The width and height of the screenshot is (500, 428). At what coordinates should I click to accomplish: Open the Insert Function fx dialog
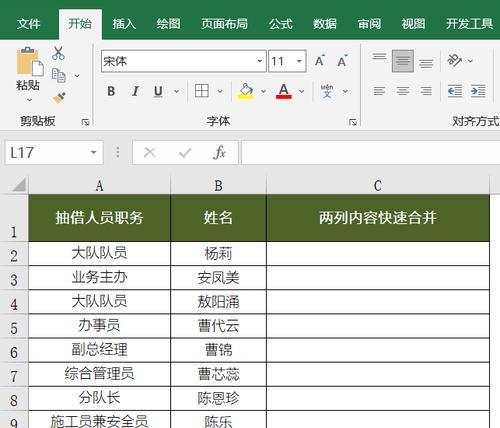(220, 153)
